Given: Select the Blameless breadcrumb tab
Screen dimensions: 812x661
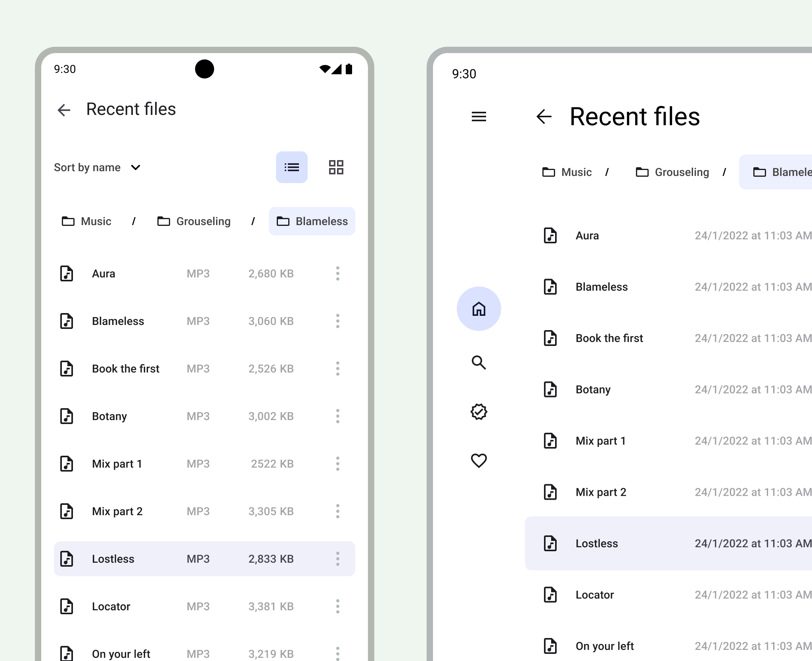Looking at the screenshot, I should (x=312, y=221).
